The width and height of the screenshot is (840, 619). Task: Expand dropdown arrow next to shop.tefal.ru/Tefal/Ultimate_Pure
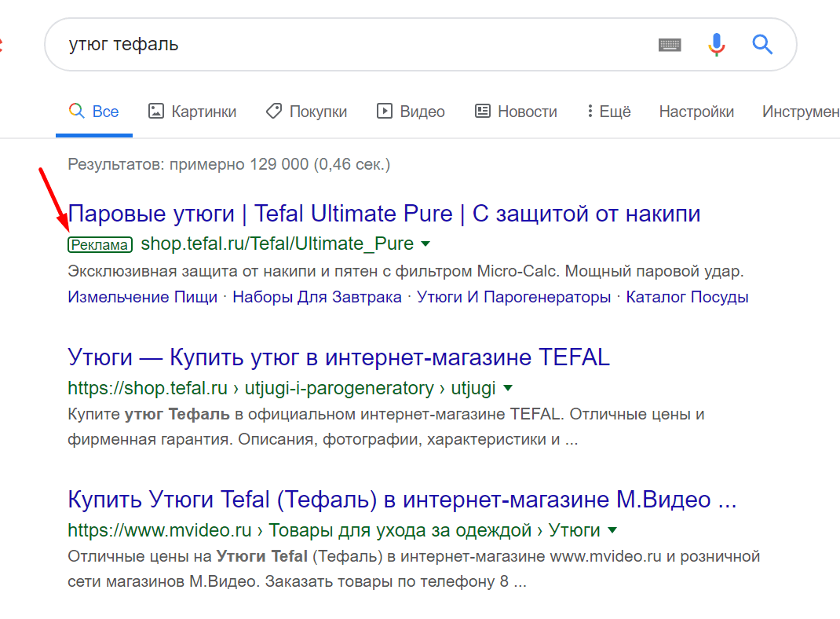coord(425,244)
